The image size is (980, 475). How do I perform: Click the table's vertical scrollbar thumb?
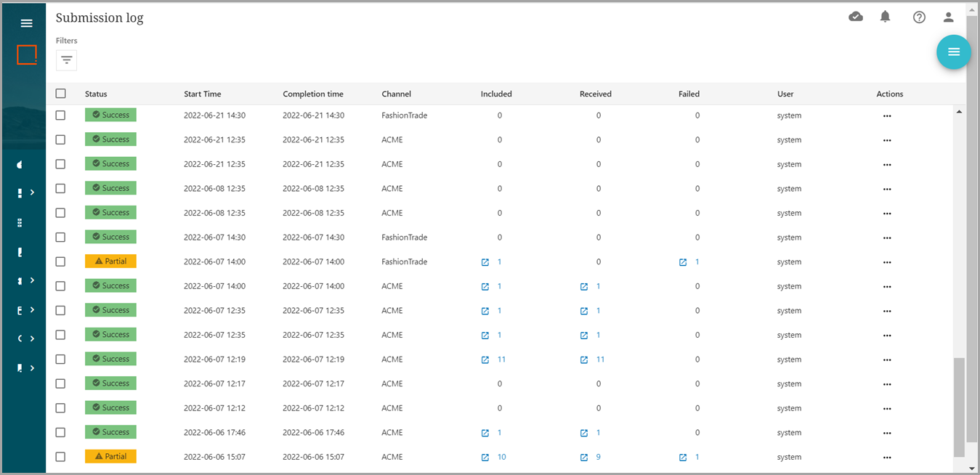coord(960,407)
